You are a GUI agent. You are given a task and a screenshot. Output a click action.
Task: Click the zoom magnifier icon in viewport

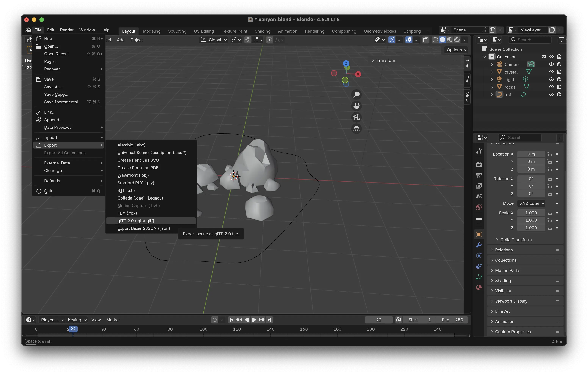(x=356, y=94)
